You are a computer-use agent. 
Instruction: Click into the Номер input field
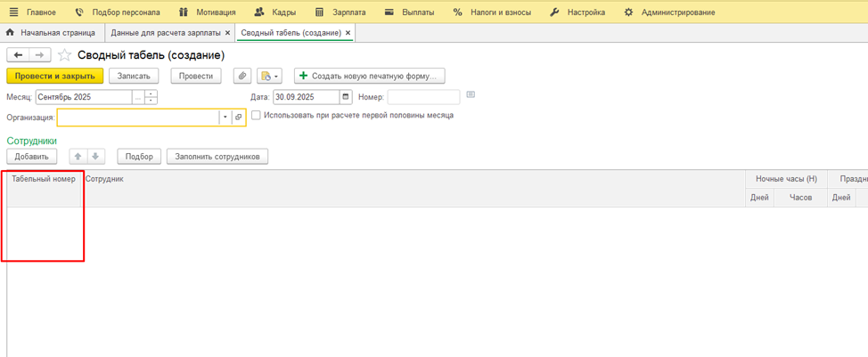423,97
